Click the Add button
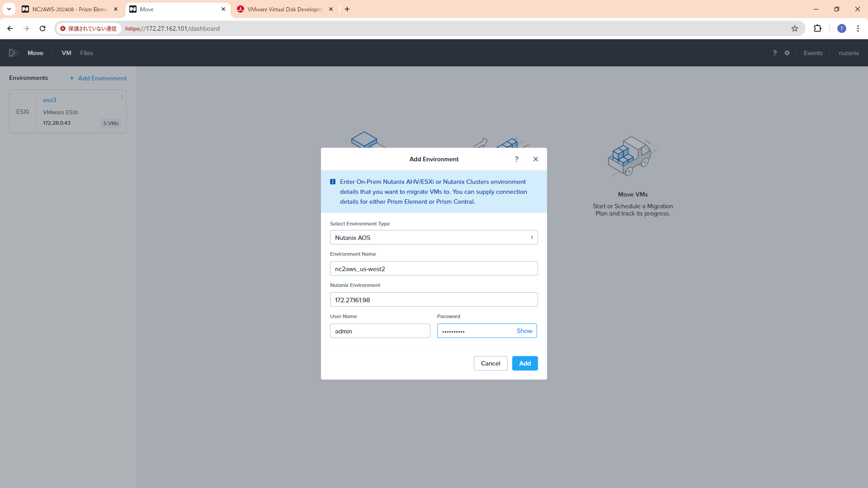868x488 pixels. point(524,363)
